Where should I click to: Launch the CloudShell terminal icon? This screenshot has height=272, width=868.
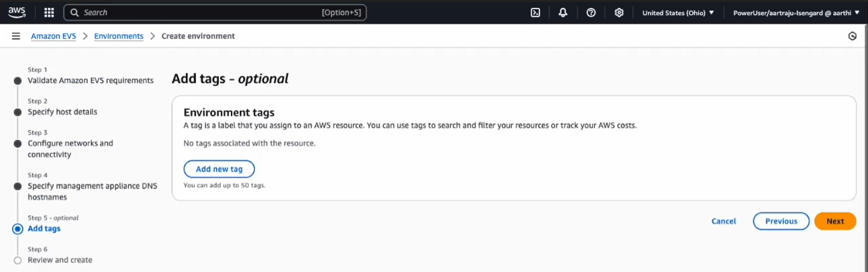[535, 13]
